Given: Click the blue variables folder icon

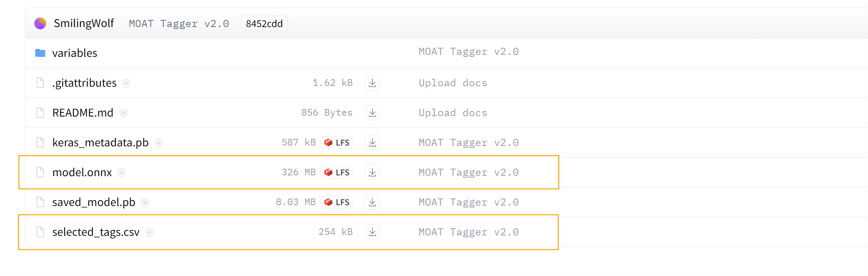Looking at the screenshot, I should tap(40, 53).
